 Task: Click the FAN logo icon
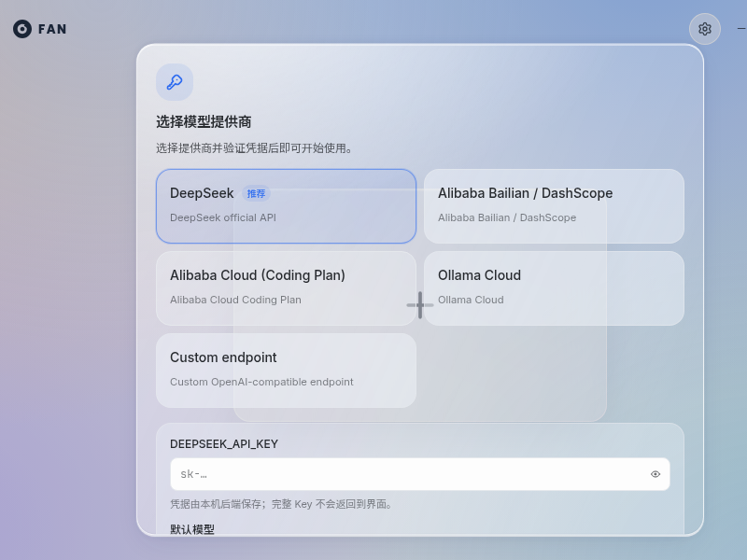(x=22, y=29)
